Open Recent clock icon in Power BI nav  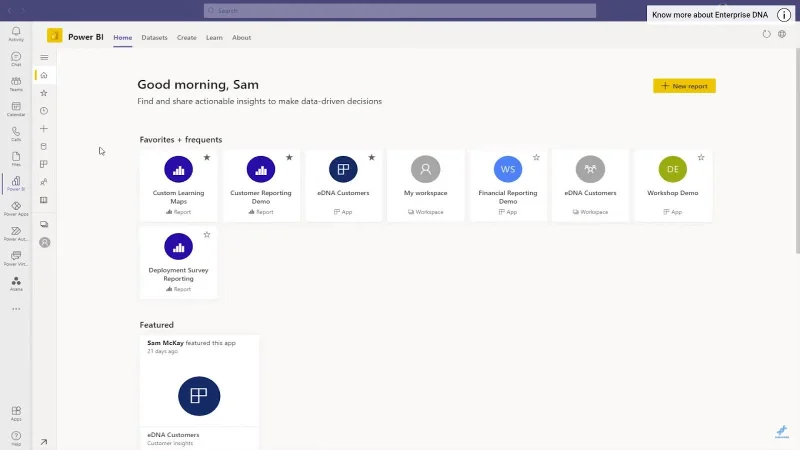point(44,111)
